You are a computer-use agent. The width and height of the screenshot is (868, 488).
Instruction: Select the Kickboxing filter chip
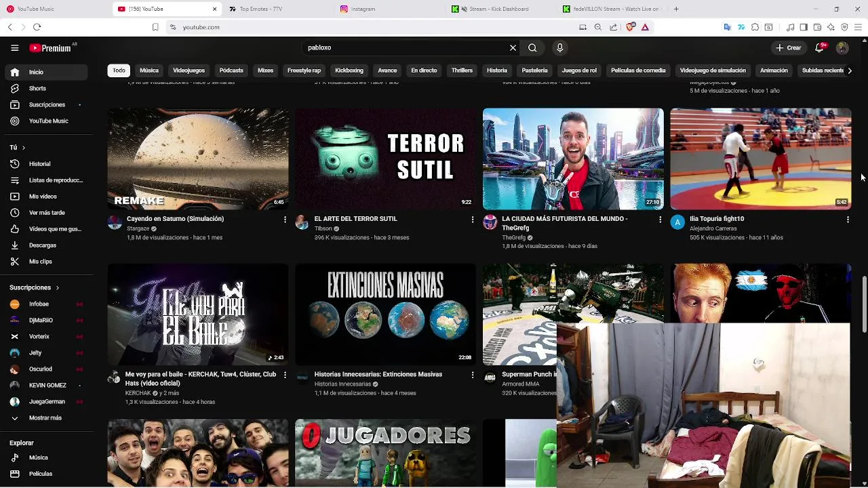tap(349, 70)
